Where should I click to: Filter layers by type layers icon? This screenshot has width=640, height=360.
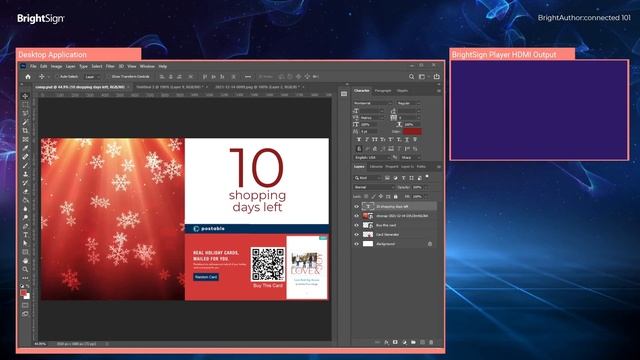click(404, 178)
